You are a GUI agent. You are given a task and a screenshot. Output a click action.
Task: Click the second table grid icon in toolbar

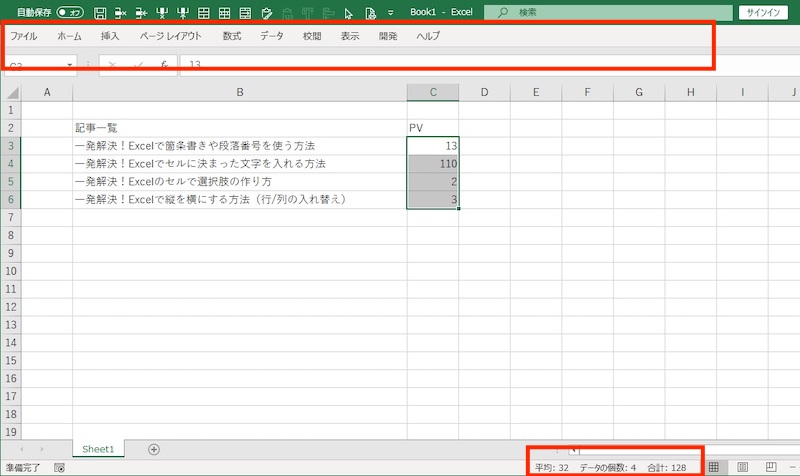(x=224, y=13)
